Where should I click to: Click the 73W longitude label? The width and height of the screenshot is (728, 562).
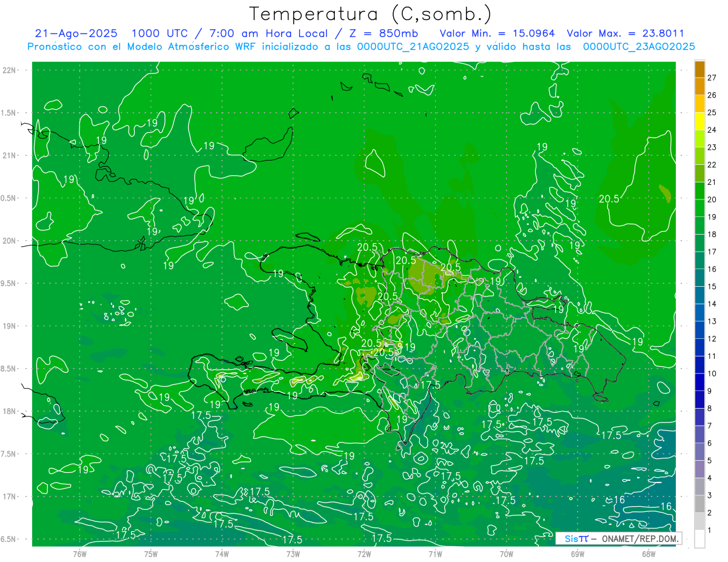point(293,554)
